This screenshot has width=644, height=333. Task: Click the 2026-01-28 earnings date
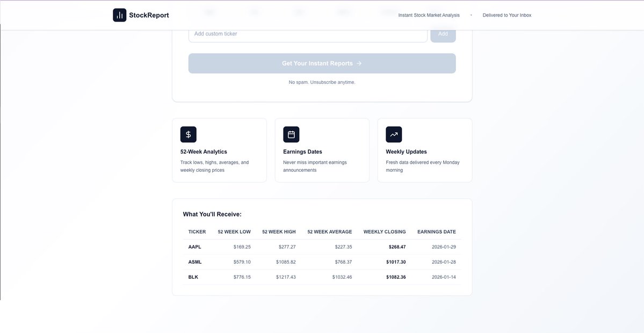(x=444, y=262)
